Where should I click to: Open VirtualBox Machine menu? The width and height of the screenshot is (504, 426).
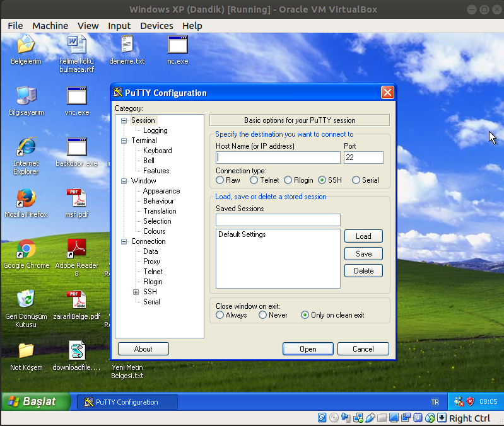tap(50, 26)
